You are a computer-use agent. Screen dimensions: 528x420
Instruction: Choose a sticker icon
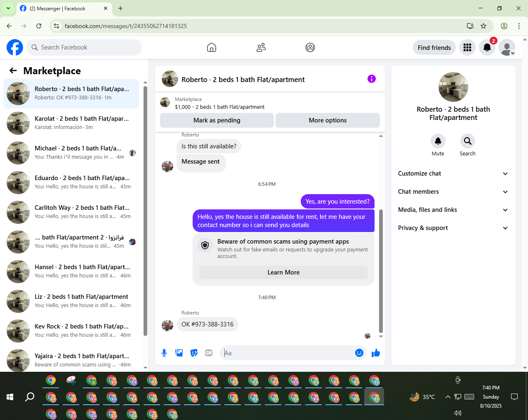[x=194, y=353]
